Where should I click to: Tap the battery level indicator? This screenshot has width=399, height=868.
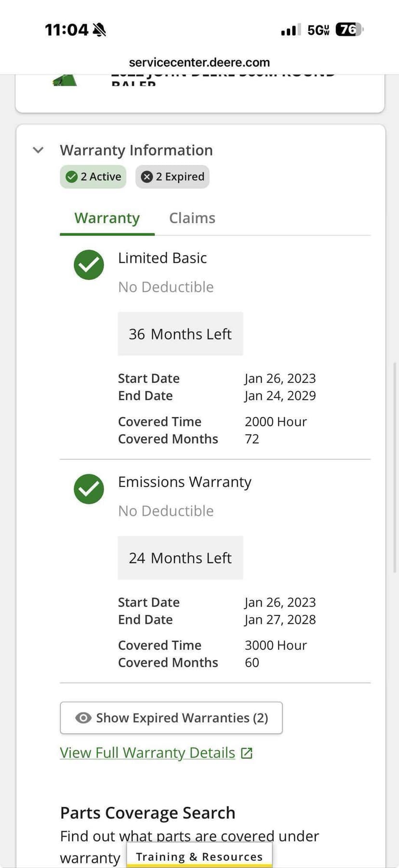pyautogui.click(x=349, y=30)
